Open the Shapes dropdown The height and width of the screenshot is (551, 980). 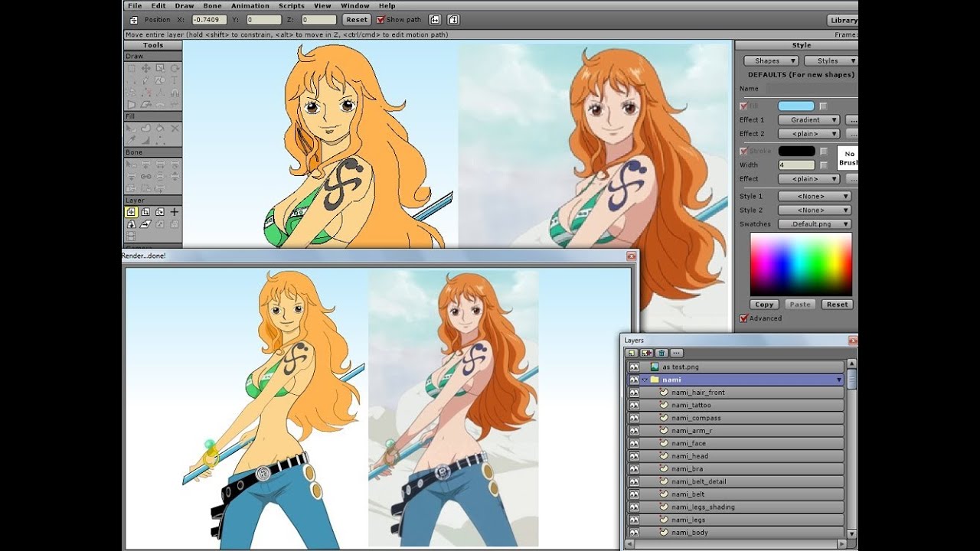tap(771, 60)
